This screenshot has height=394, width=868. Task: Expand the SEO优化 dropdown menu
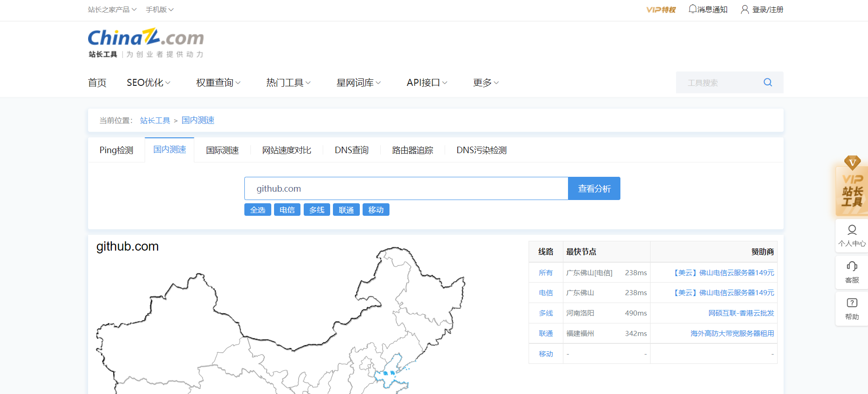pyautogui.click(x=148, y=83)
